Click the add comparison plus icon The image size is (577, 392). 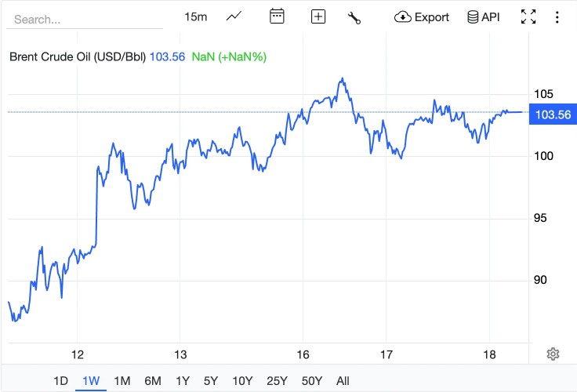coord(318,16)
